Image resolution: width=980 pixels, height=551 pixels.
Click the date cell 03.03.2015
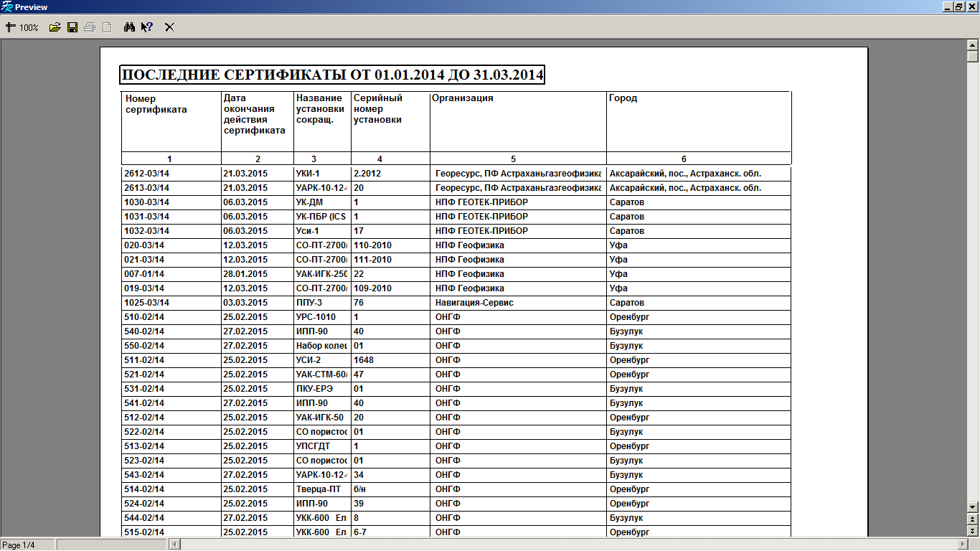(245, 303)
